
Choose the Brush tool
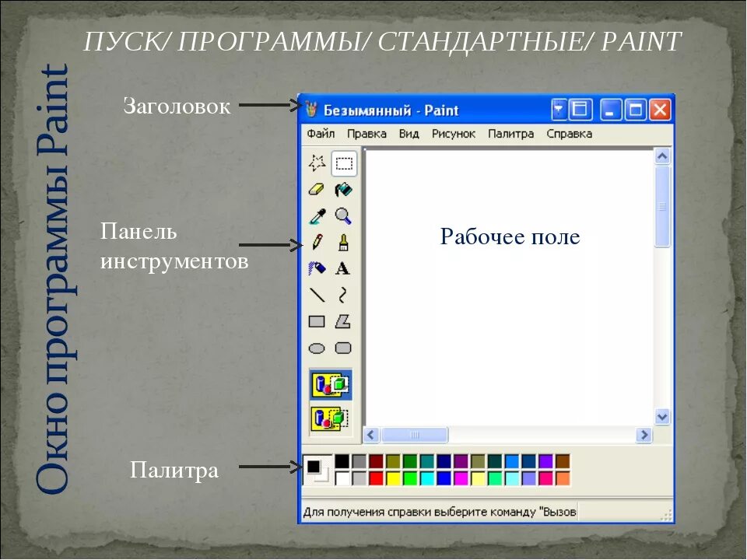click(x=343, y=243)
